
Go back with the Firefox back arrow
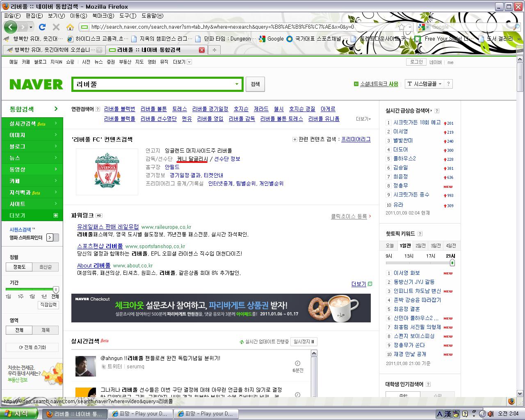11,27
